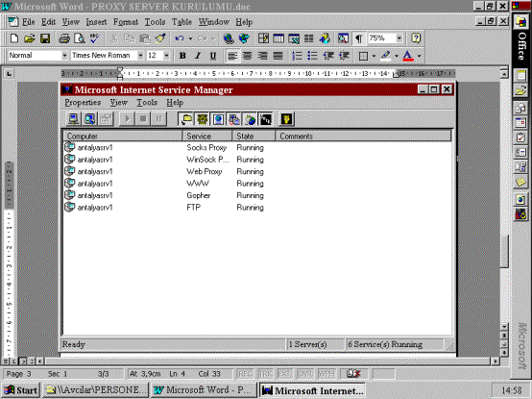Toggle Bold formatting button
Image resolution: width=532 pixels, height=399 pixels.
182,56
